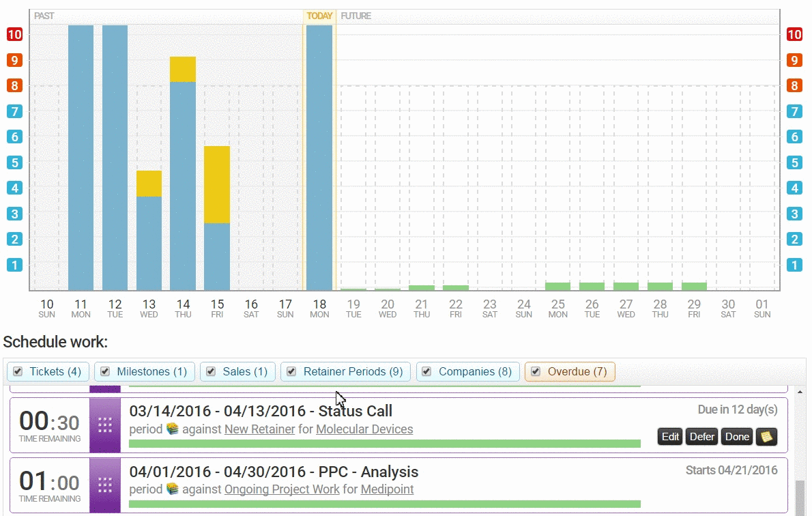Grab the drag handle on Status Call row
812x516 pixels.
click(x=105, y=425)
